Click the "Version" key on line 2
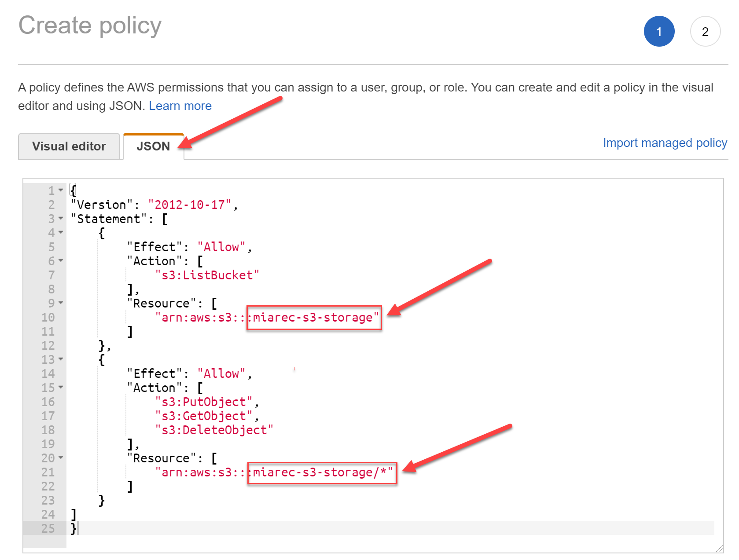This screenshot has width=739, height=560. 102,205
